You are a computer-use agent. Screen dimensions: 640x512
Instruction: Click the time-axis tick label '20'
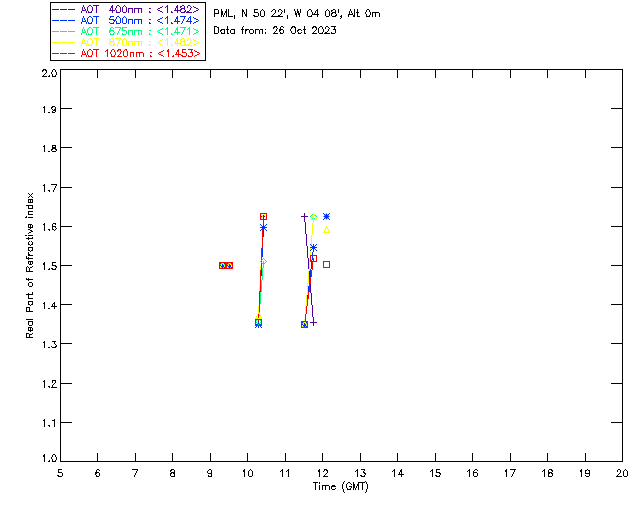(x=622, y=473)
